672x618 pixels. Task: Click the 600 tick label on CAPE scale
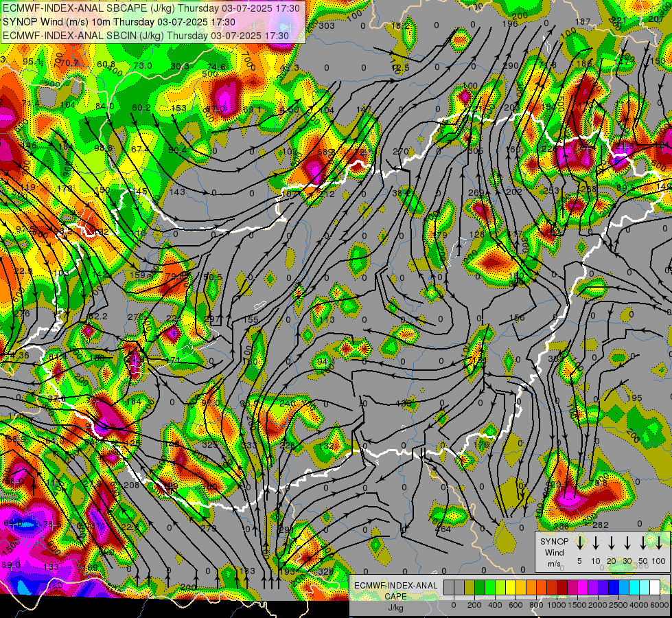click(515, 605)
